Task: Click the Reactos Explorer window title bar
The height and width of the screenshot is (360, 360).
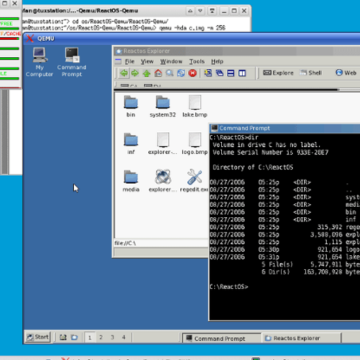Action: [237, 51]
